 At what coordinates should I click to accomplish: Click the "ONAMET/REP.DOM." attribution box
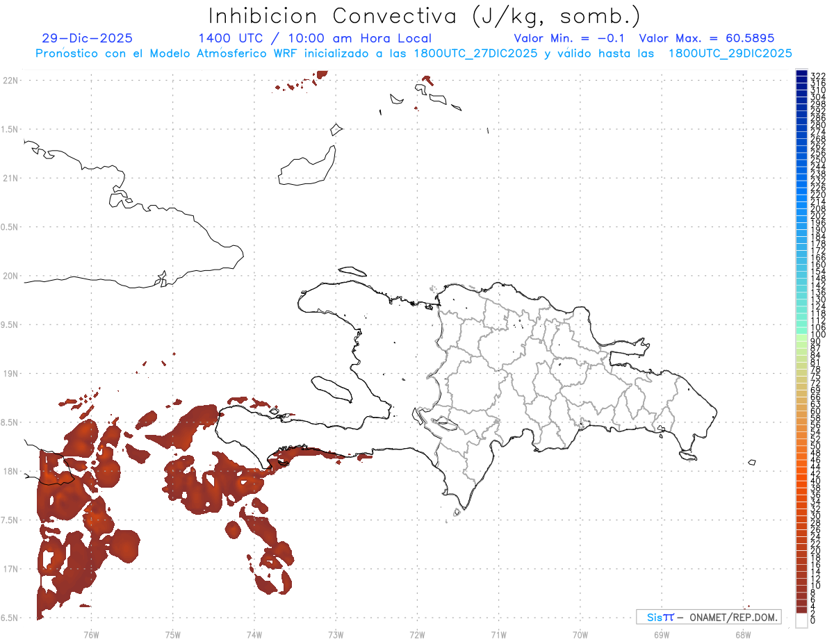click(x=708, y=617)
